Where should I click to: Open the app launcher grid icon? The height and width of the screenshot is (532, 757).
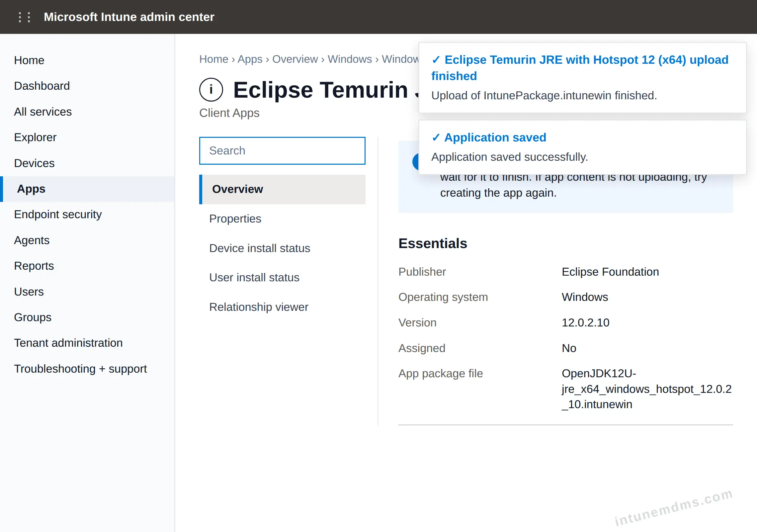click(25, 17)
